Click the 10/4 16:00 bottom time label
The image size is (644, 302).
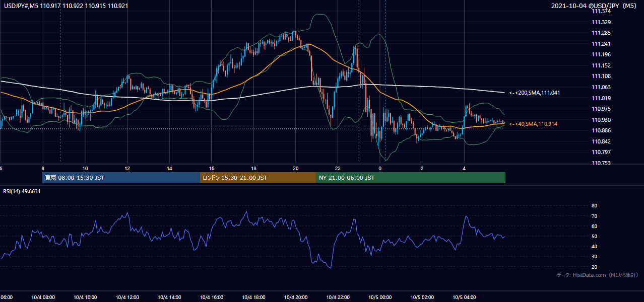pyautogui.click(x=211, y=297)
